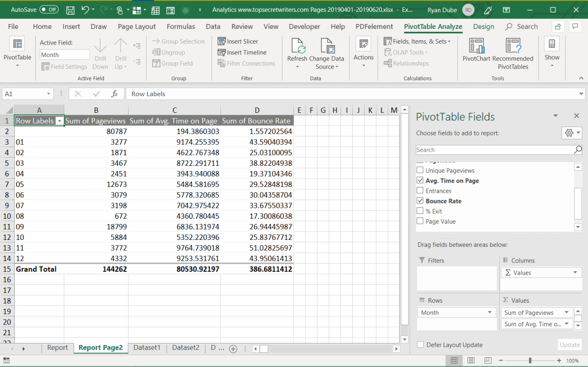588x367 pixels.
Task: Switch to the Formulas ribbon tab
Action: [x=181, y=26]
